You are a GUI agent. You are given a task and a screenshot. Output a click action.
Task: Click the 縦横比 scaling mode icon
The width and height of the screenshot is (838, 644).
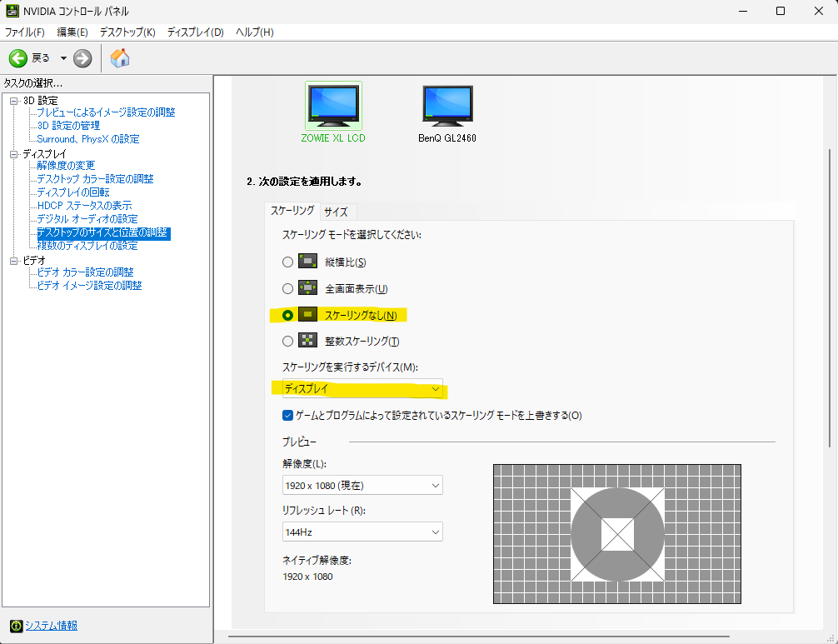tap(308, 262)
